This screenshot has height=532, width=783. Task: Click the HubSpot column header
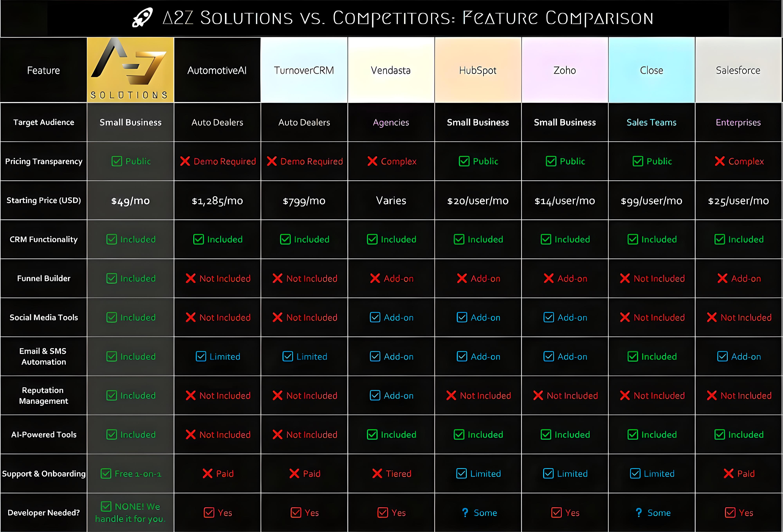tap(478, 70)
